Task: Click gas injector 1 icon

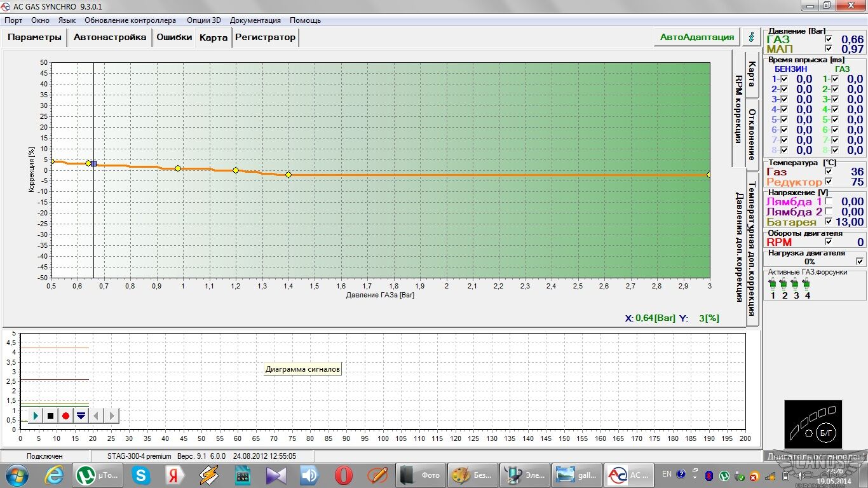Action: click(x=773, y=284)
